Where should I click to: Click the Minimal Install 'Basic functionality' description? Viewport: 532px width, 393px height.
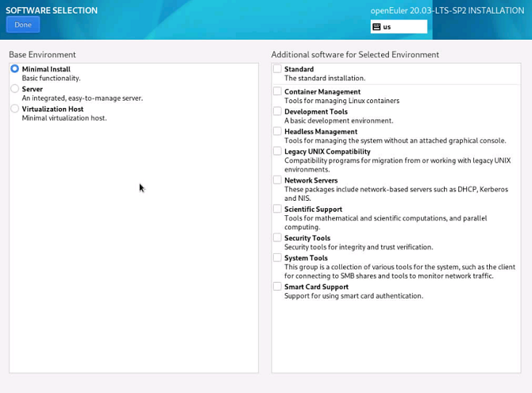[51, 79]
